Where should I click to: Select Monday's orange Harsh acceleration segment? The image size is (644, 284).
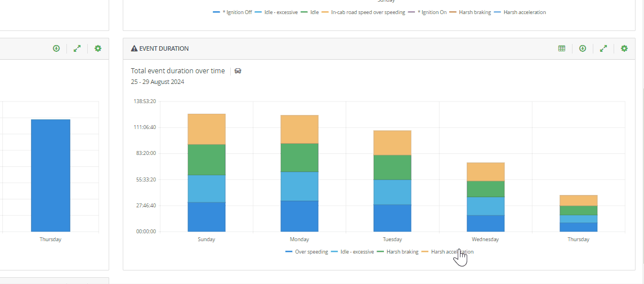pyautogui.click(x=299, y=129)
